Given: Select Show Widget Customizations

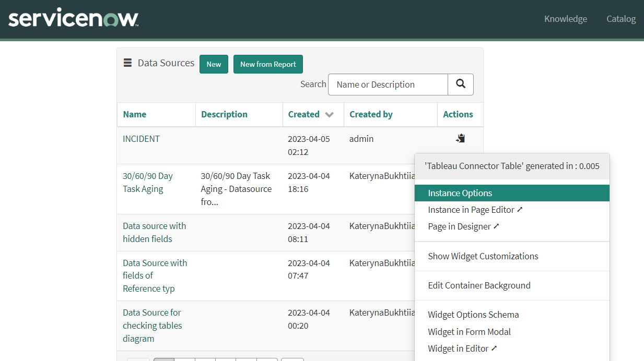Looking at the screenshot, I should pyautogui.click(x=483, y=256).
